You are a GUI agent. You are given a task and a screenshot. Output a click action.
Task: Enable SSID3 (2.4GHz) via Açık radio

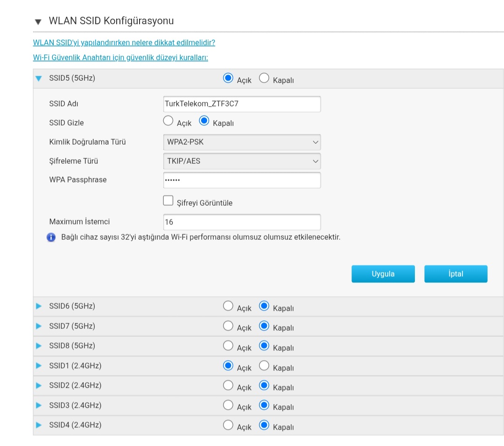[x=228, y=405]
